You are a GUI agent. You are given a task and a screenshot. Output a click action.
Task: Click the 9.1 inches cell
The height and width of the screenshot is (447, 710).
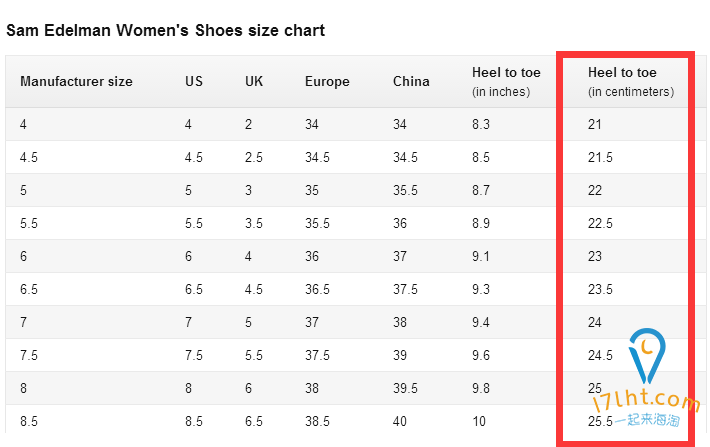[x=480, y=257]
